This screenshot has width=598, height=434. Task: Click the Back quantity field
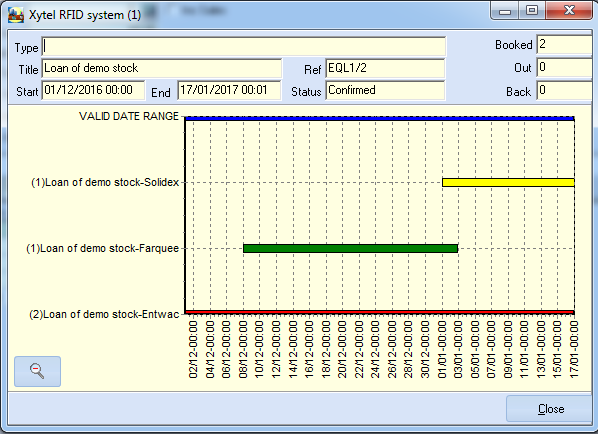[x=564, y=91]
